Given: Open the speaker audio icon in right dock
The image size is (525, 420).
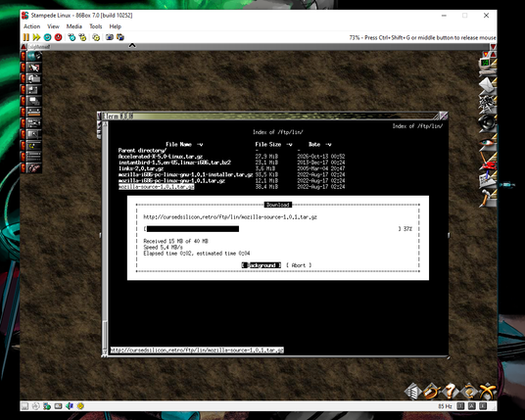Looking at the screenshot, I should pos(487,123).
